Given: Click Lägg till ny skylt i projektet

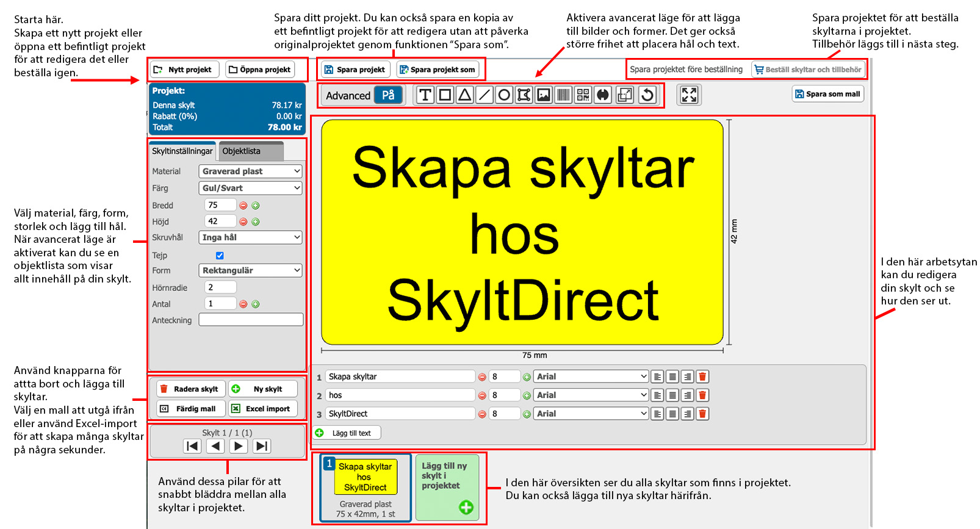Looking at the screenshot, I should [x=447, y=488].
